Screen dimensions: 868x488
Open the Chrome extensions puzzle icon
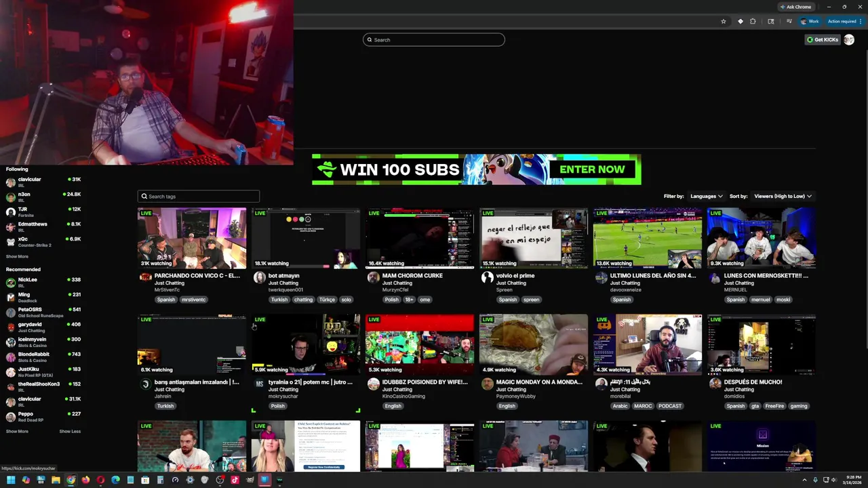pyautogui.click(x=753, y=21)
